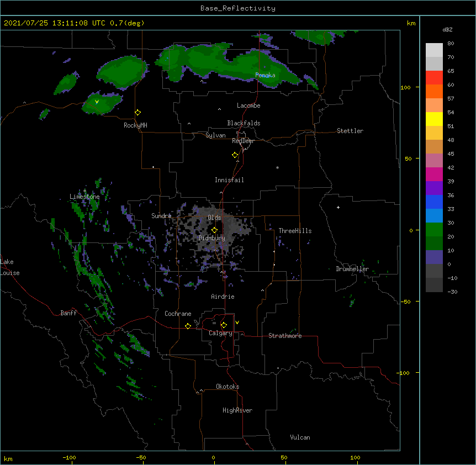Click the Okotoks label
476x465 pixels.
[x=228, y=387]
